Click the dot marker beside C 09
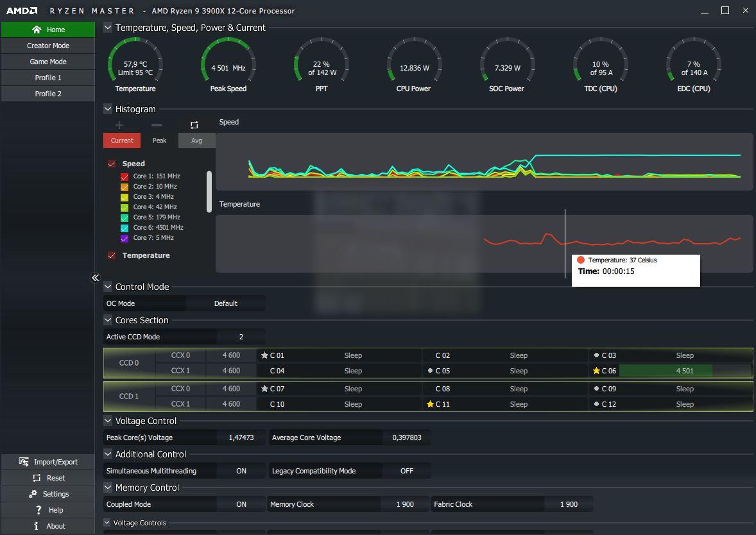The height and width of the screenshot is (535, 756). click(x=596, y=389)
